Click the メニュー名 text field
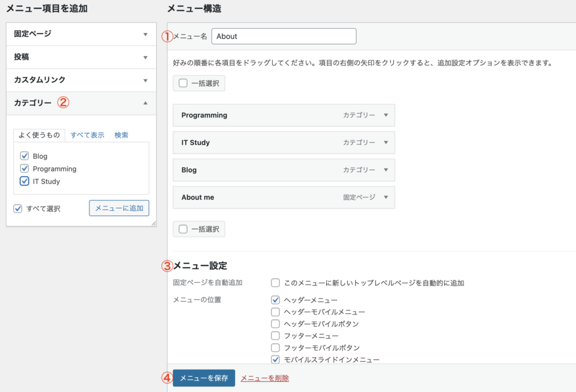This screenshot has height=392, width=576. coord(283,36)
